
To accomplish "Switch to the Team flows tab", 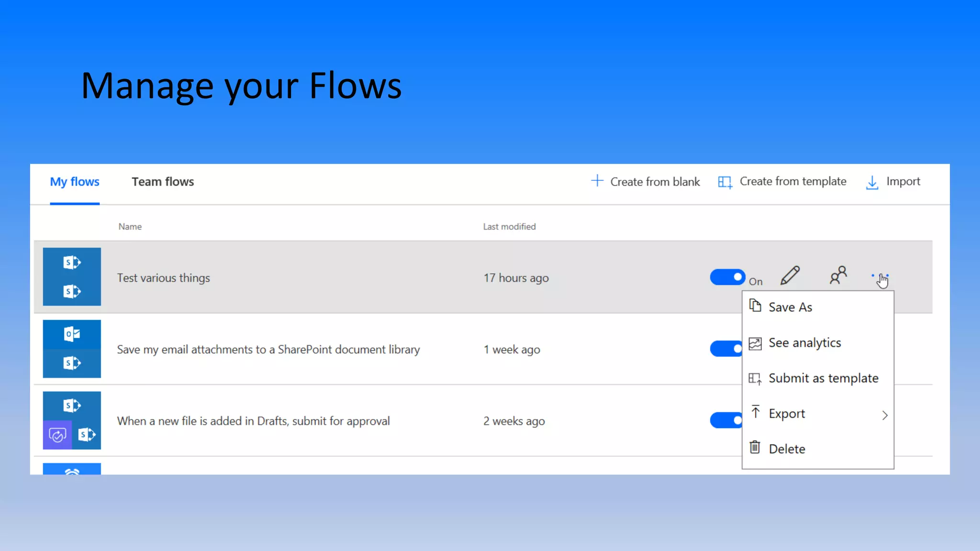I will [163, 182].
